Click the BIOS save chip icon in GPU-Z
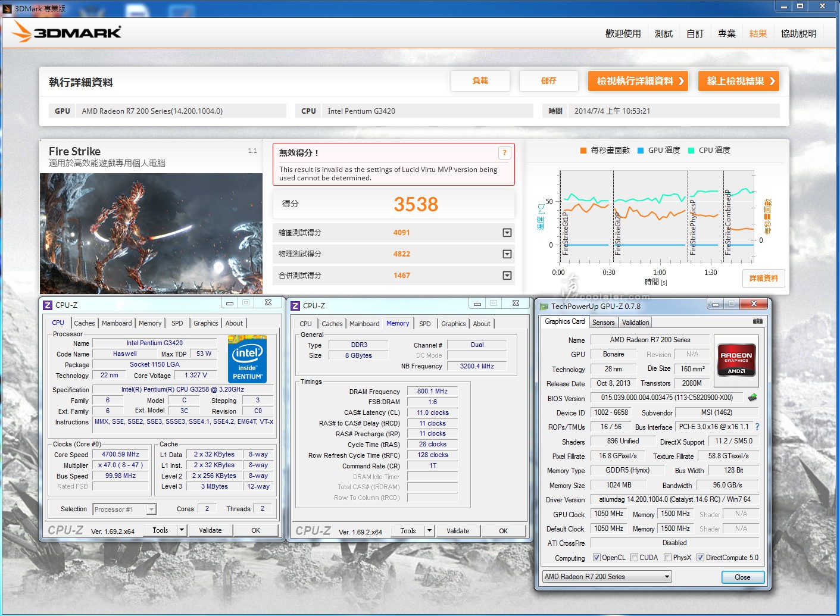 (752, 398)
